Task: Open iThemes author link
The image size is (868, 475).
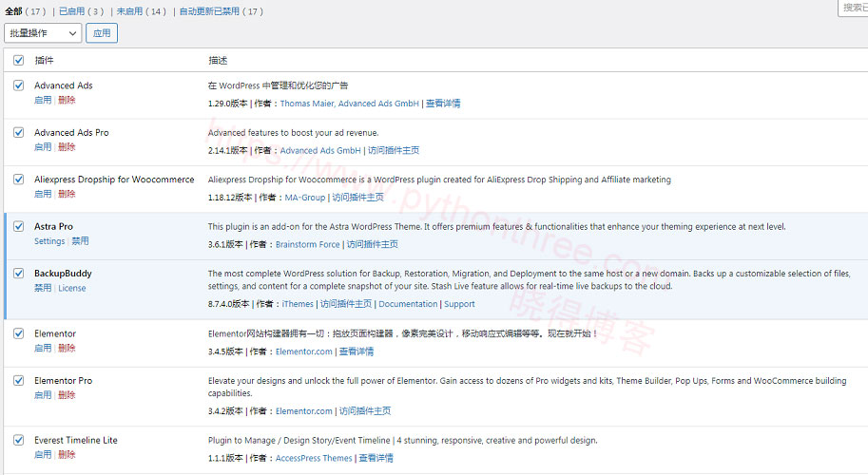Action: pyautogui.click(x=298, y=304)
